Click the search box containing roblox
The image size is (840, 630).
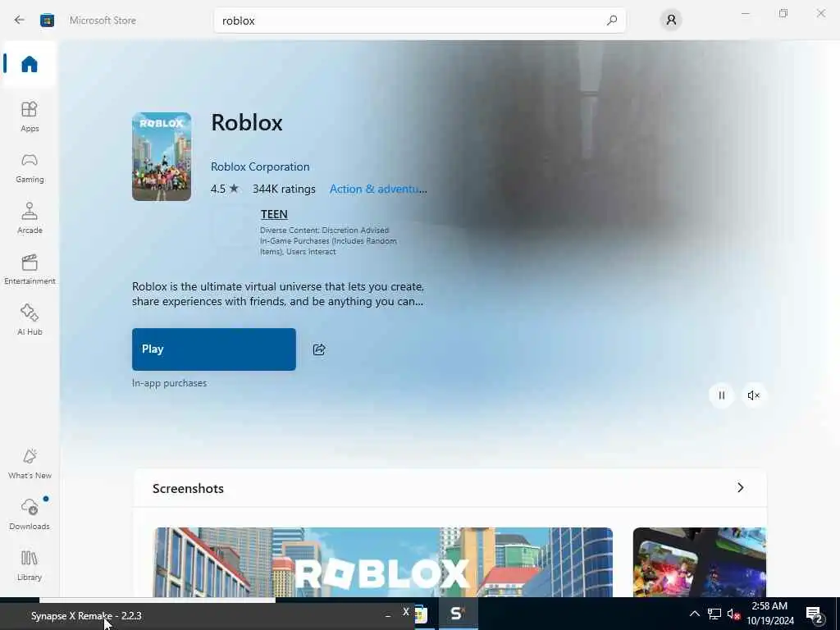click(419, 21)
